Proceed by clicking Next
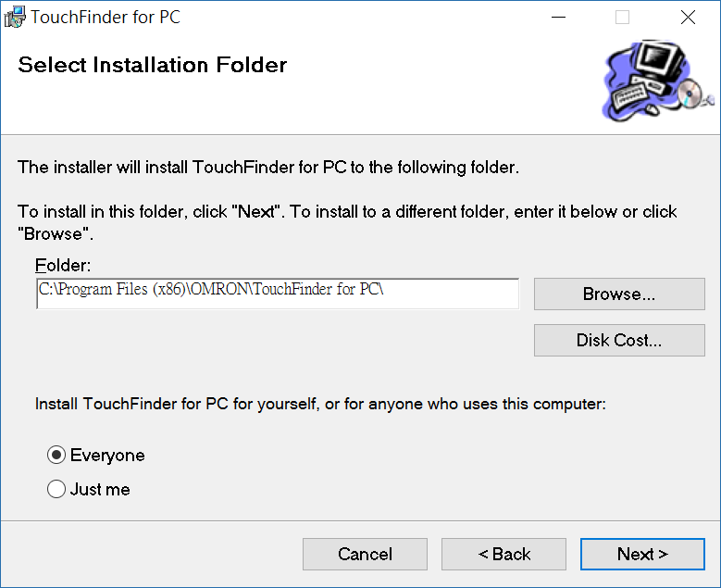 [x=642, y=555]
